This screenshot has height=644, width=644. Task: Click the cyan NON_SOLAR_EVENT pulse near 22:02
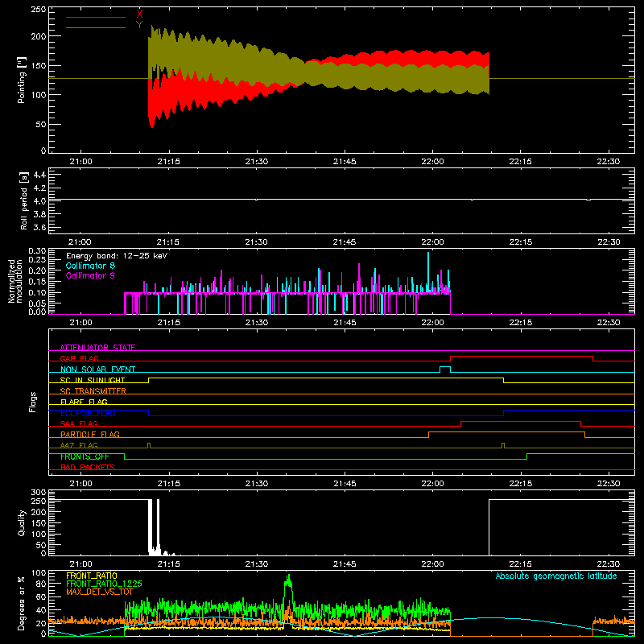pos(445,369)
